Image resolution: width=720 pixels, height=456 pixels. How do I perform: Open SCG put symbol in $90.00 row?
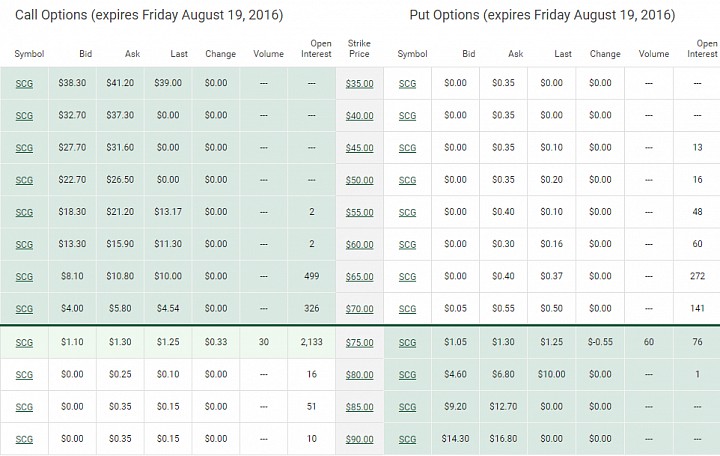[407, 439]
